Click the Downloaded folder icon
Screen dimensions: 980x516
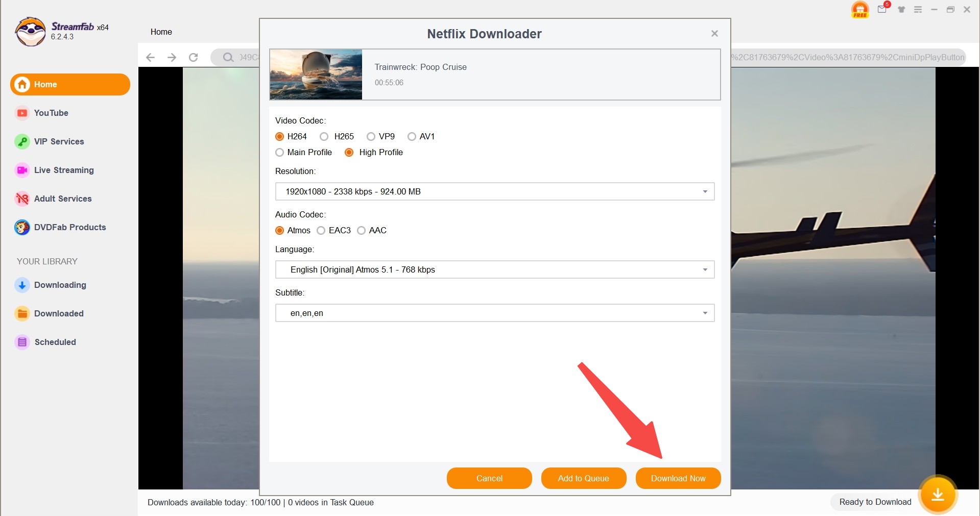22,313
